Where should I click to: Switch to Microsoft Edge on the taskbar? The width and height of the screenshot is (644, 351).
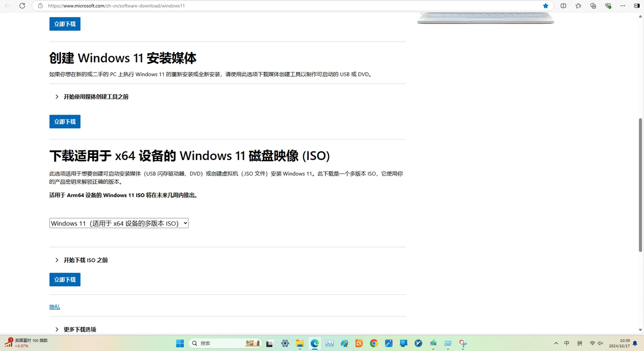[314, 343]
